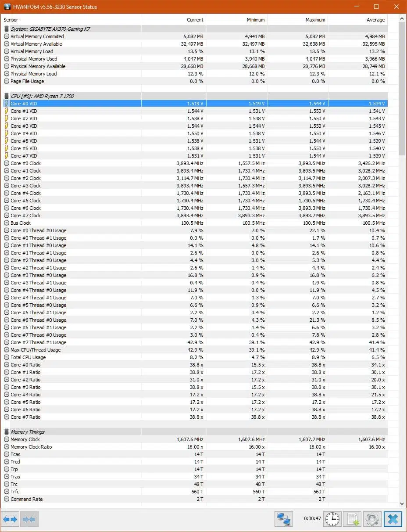Select the Core #1 Ratio row

(195, 372)
